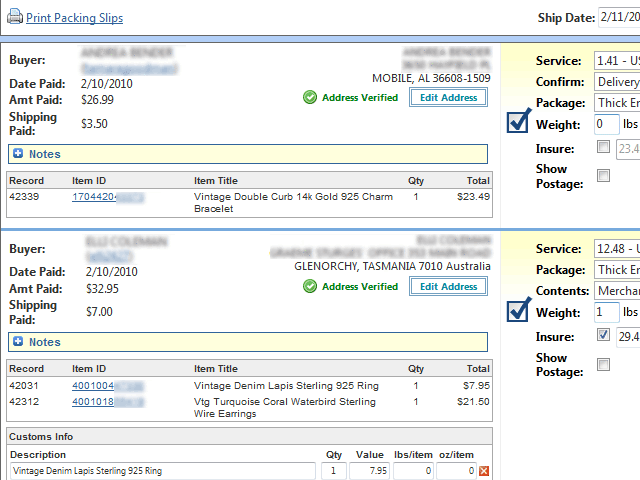Open Confirm dropdown showing Delivery
640x480 pixels.
(616, 82)
